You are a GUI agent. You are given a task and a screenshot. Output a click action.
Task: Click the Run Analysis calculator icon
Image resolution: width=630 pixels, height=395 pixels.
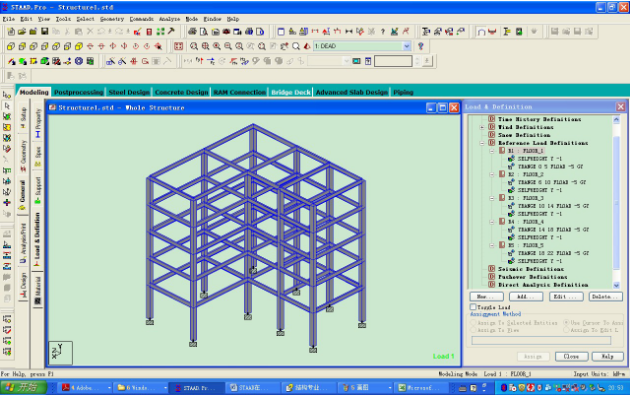[149, 31]
